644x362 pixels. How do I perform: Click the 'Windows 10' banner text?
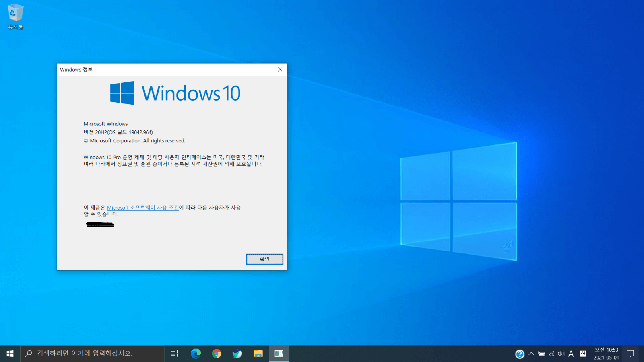coord(191,93)
